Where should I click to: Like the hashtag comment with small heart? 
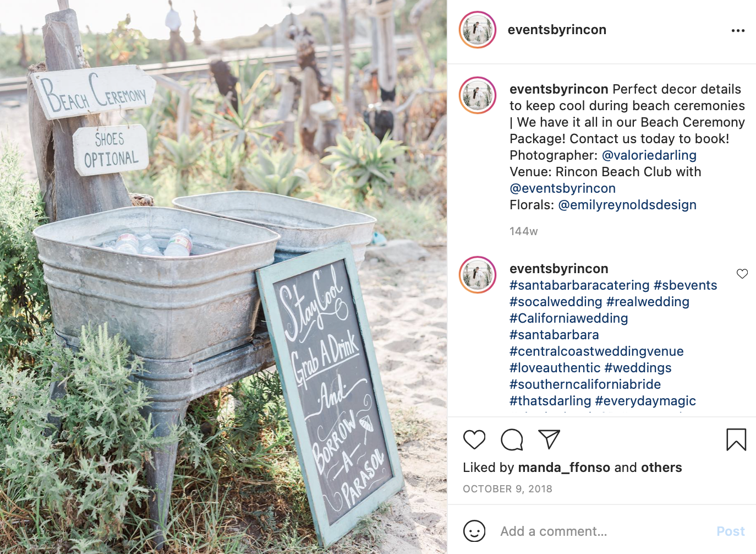(742, 274)
